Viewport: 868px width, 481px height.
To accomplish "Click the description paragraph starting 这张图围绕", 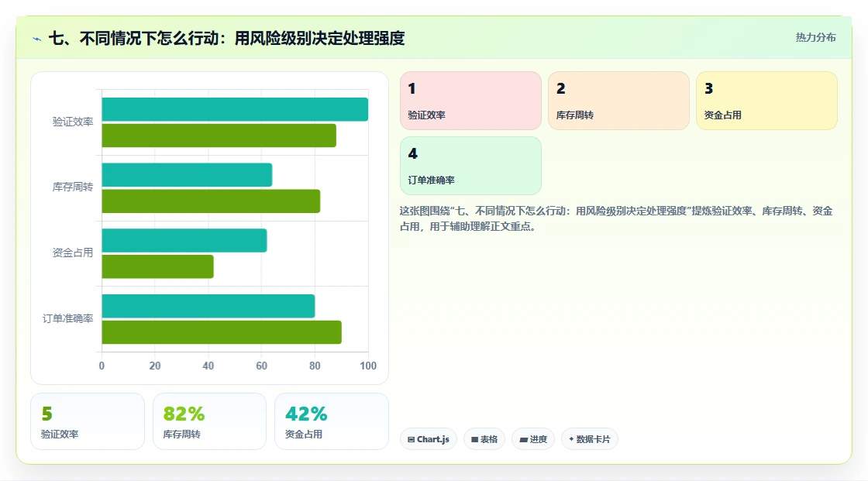I will [x=615, y=218].
